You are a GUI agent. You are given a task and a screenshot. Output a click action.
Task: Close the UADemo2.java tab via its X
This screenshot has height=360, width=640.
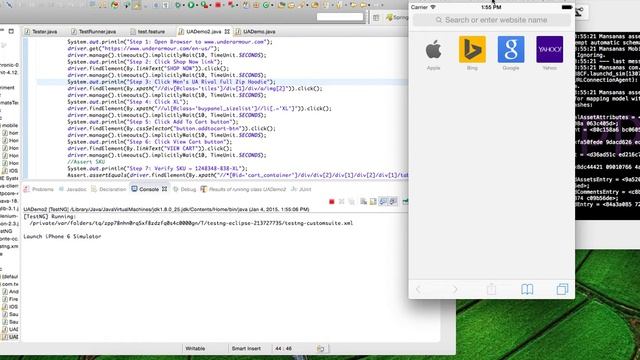(x=227, y=31)
